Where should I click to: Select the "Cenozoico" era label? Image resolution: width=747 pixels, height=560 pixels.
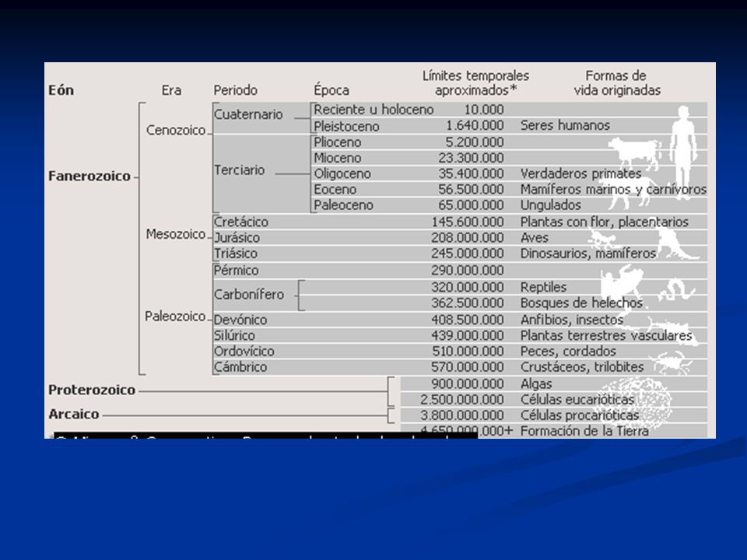coord(176,130)
